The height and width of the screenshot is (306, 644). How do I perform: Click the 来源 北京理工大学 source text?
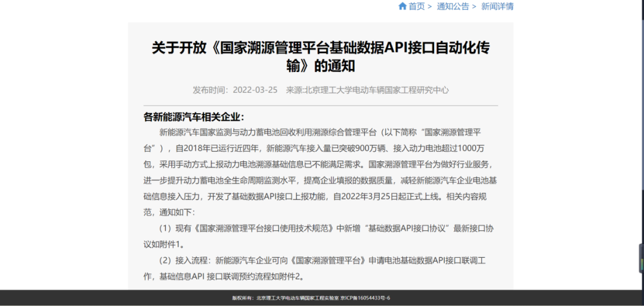(367, 90)
